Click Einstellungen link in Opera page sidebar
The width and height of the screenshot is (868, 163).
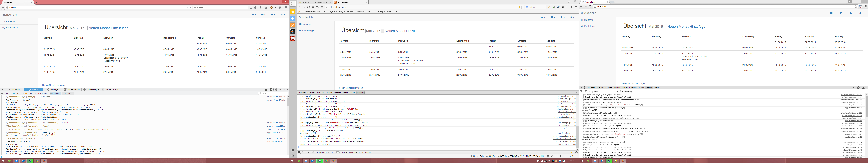(309, 30)
